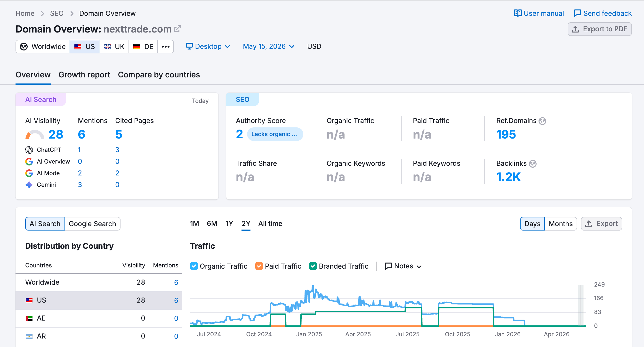
Task: Click the AR flag in Distribution table
Action: point(29,336)
